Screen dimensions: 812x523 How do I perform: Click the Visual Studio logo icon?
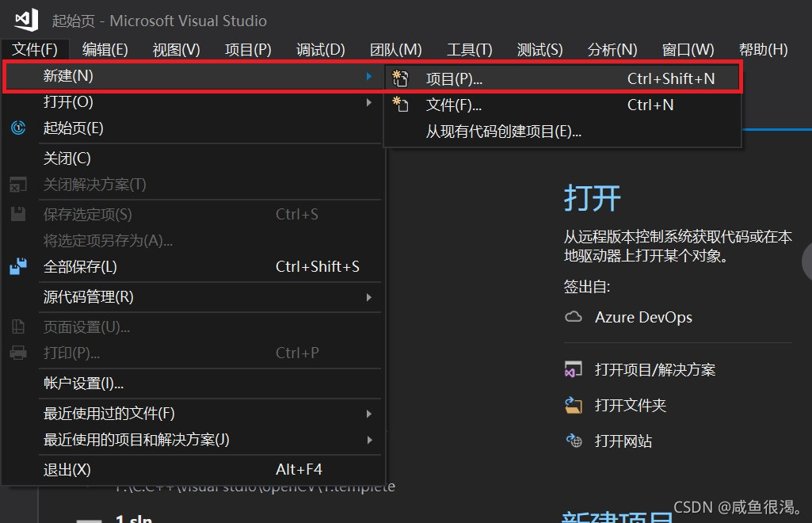pyautogui.click(x=26, y=20)
